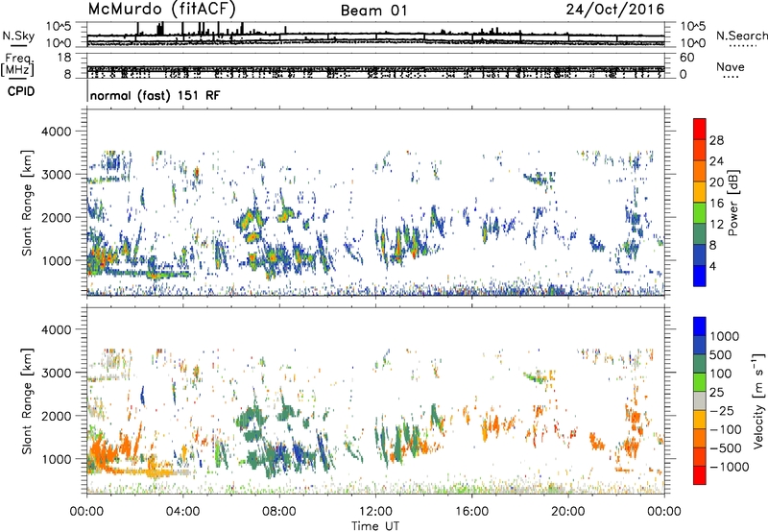Click the date 24/Oct/2016
The height and width of the screenshot is (532, 768).
click(615, 10)
